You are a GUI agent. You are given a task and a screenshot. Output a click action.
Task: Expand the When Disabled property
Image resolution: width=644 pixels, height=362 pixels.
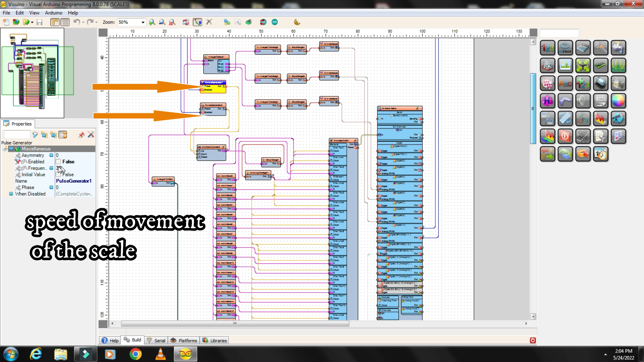pos(11,194)
